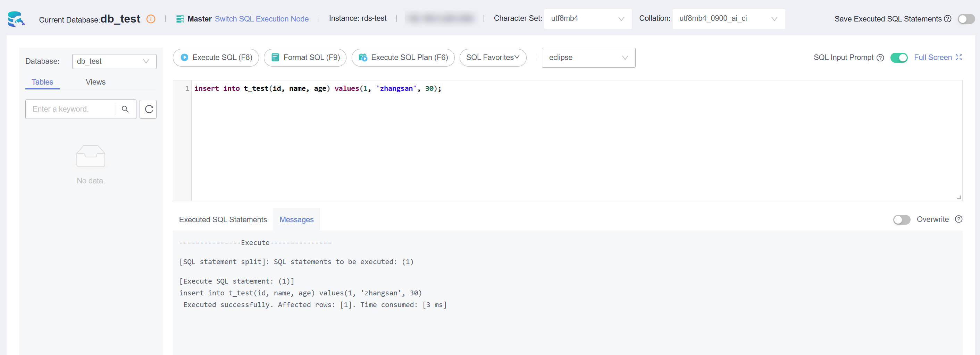
Task: Open the Character Set utf8mb4 dropdown
Action: pyautogui.click(x=587, y=19)
